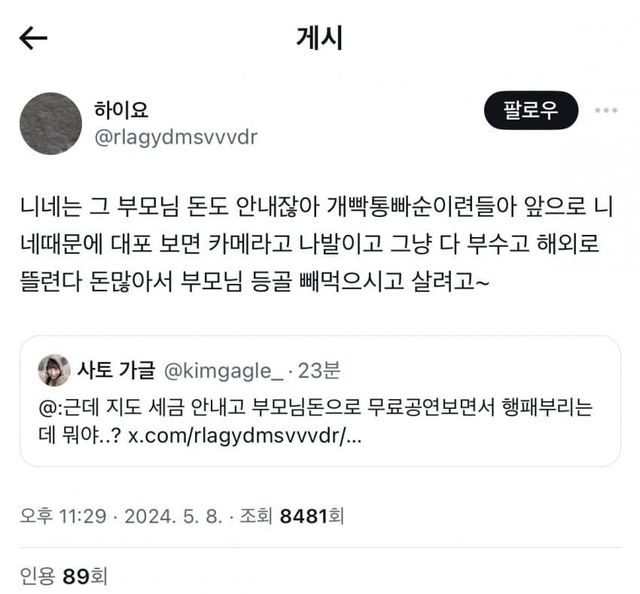This screenshot has height=594, width=640.
Task: Open the x.com/rlagydmsvvvdr link in quote
Action: 245,436
